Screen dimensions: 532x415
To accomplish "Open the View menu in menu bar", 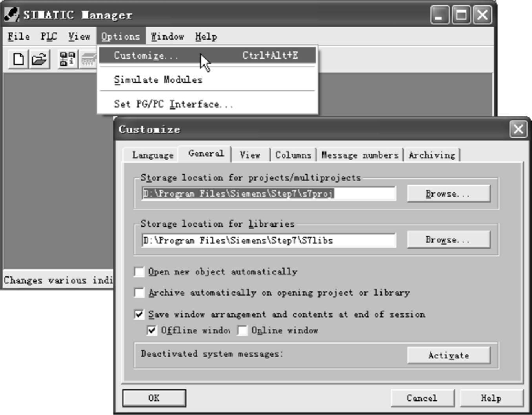I will [79, 37].
